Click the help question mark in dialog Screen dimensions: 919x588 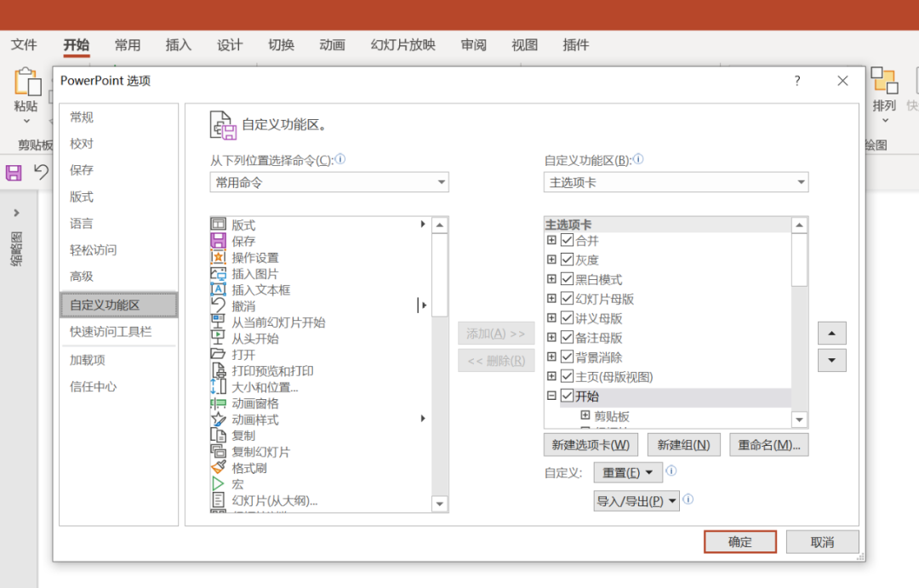(x=797, y=81)
